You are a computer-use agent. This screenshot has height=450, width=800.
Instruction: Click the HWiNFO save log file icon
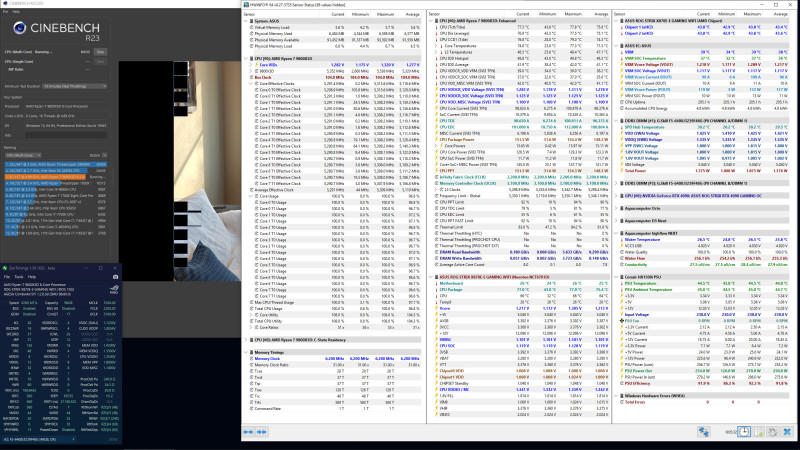[759, 432]
